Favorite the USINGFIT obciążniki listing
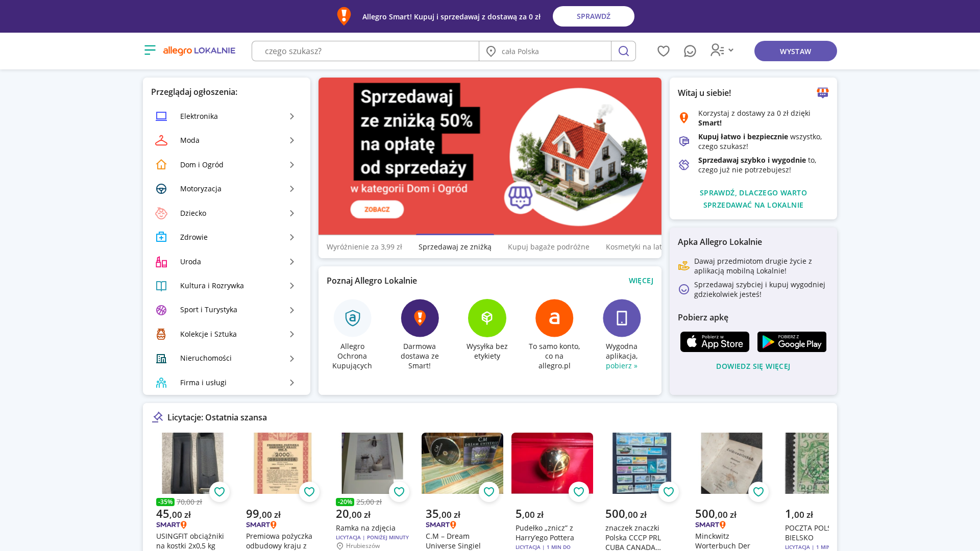The height and width of the screenshot is (551, 980). coord(219,492)
